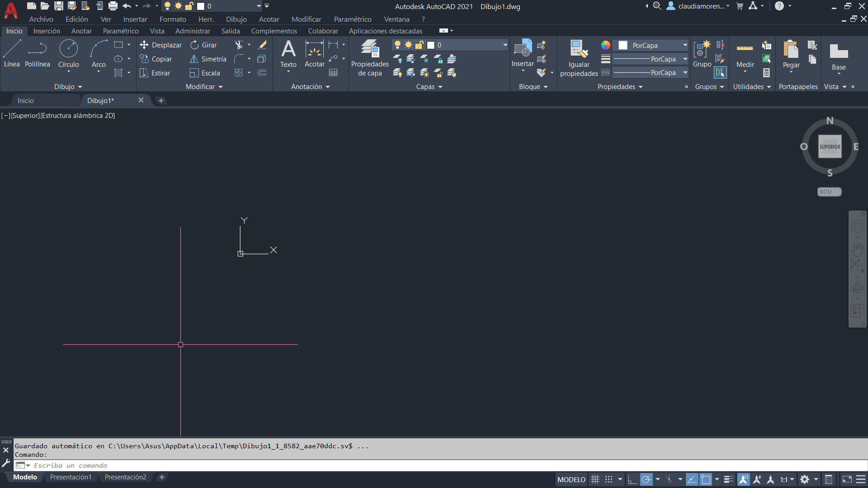Click the Girar (rotate) tool
The height and width of the screenshot is (488, 868).
coord(203,45)
